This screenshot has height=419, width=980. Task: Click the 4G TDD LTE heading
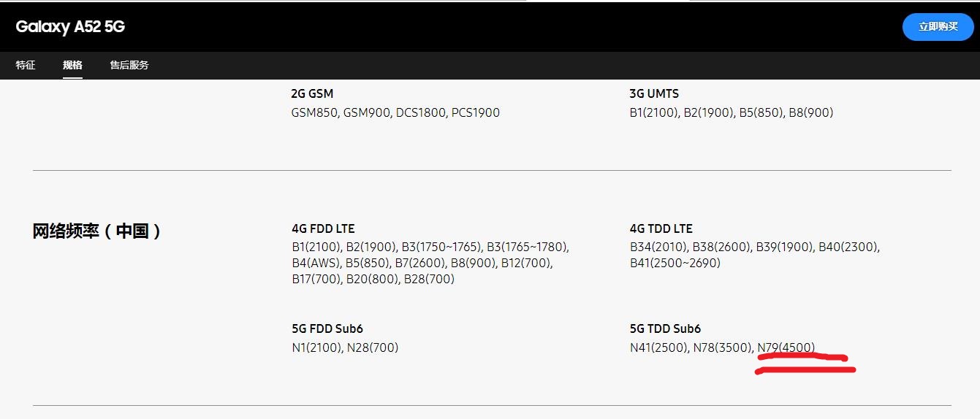point(661,228)
